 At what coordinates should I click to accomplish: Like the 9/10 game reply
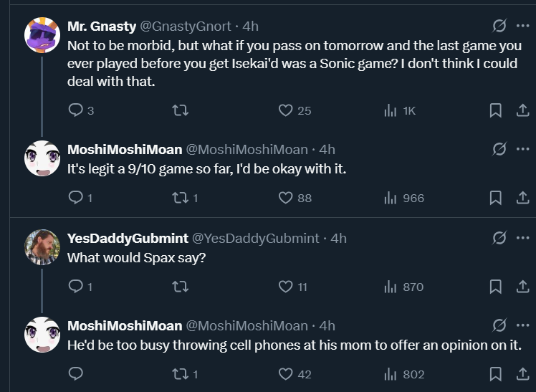[286, 198]
